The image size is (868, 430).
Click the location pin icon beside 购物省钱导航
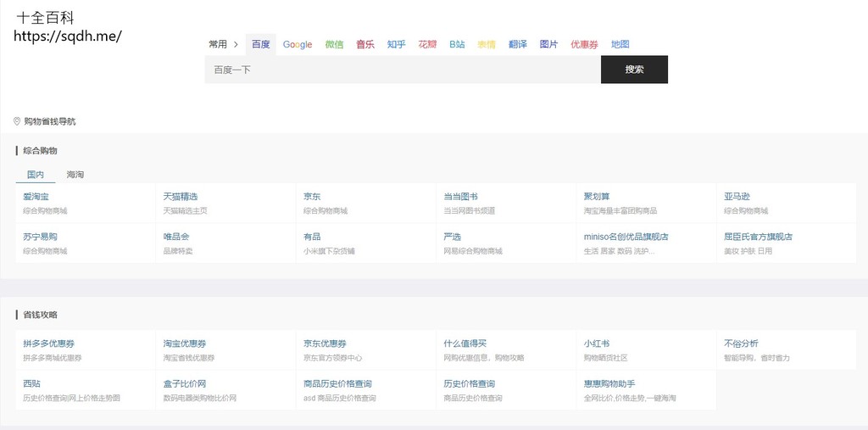coord(17,121)
